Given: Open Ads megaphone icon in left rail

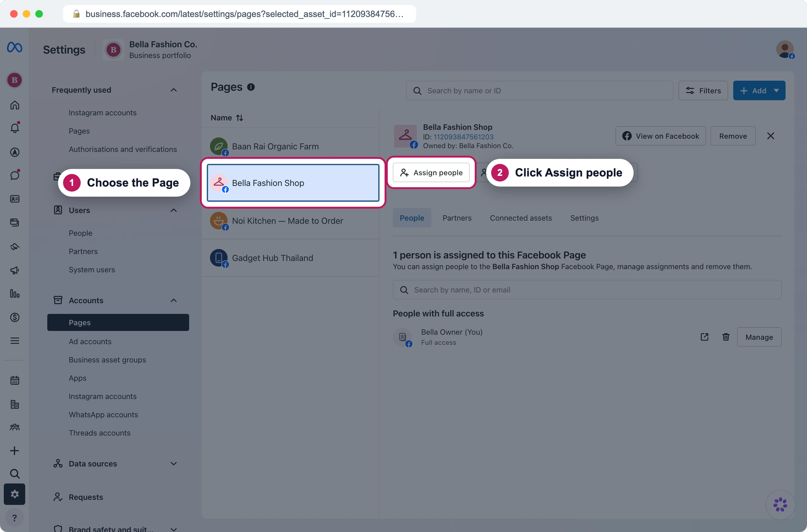Looking at the screenshot, I should [x=15, y=270].
